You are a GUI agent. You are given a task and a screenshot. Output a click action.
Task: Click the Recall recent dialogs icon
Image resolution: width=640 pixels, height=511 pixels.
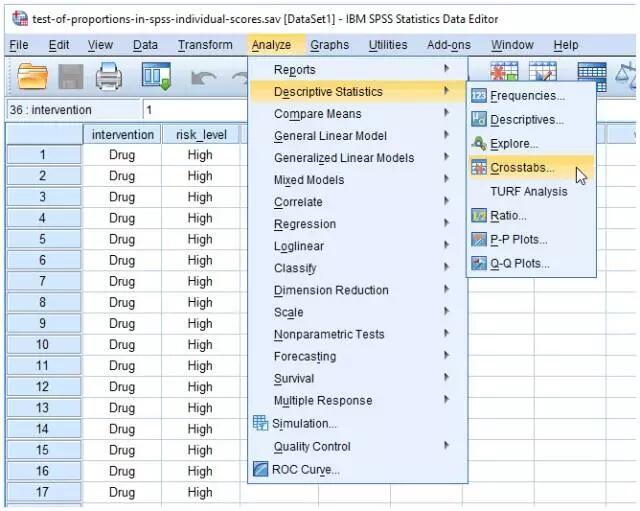(x=156, y=77)
